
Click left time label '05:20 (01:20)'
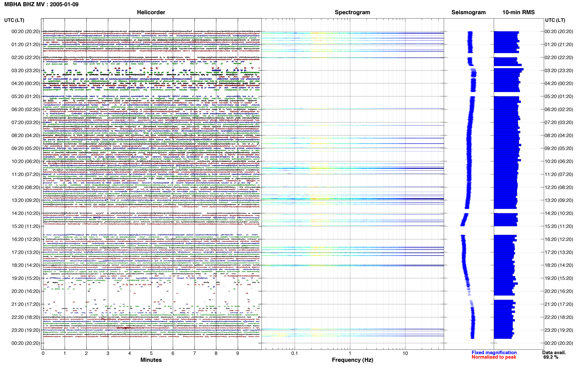pos(26,96)
